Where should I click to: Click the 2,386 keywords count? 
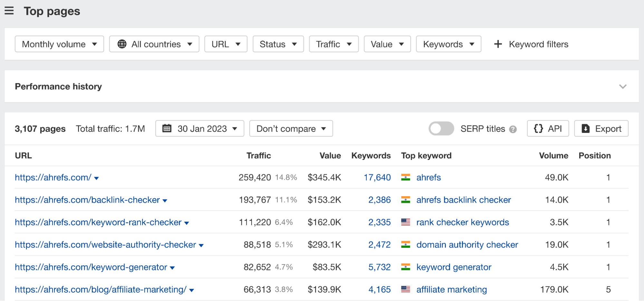pos(380,200)
